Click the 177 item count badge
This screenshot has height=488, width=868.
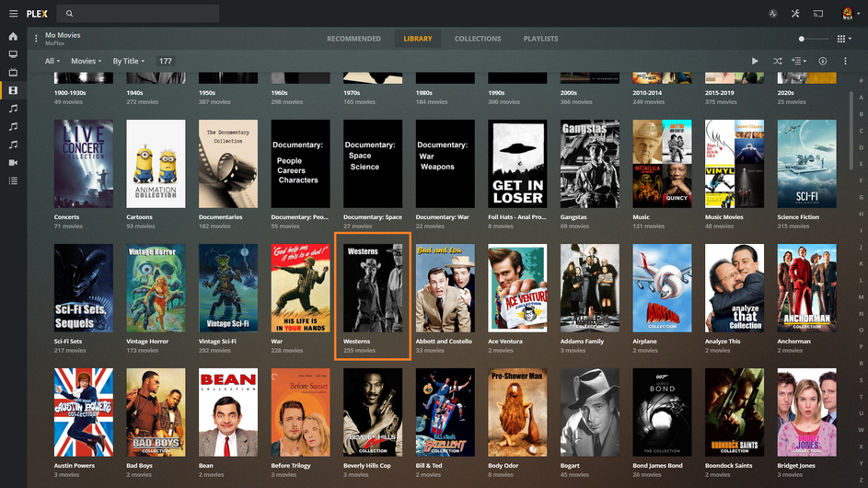point(166,61)
